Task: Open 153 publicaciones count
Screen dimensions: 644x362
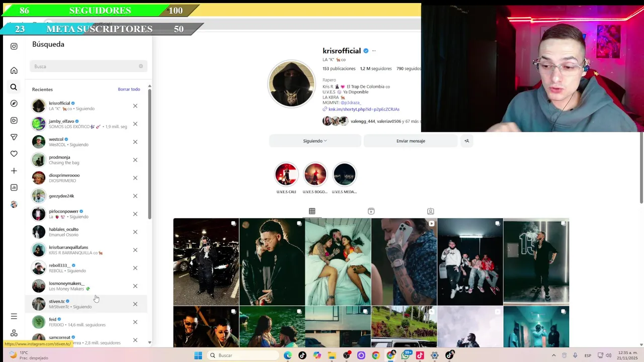Action: click(x=339, y=68)
